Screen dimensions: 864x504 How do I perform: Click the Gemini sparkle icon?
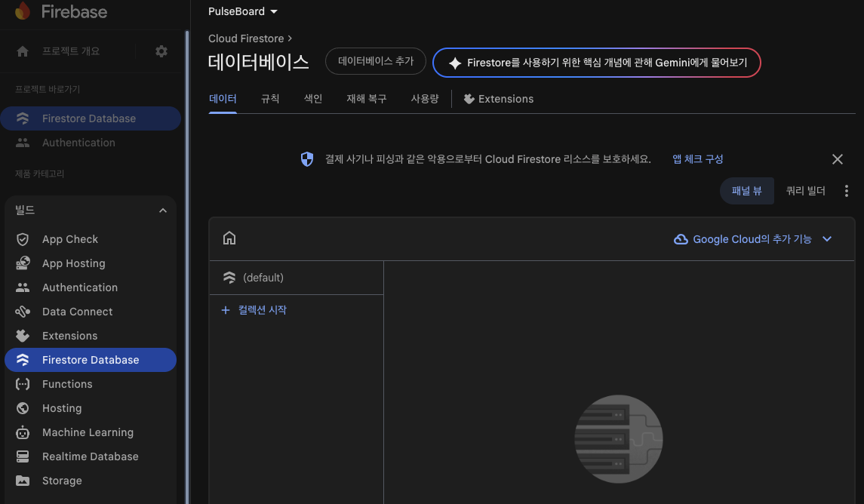click(x=455, y=63)
